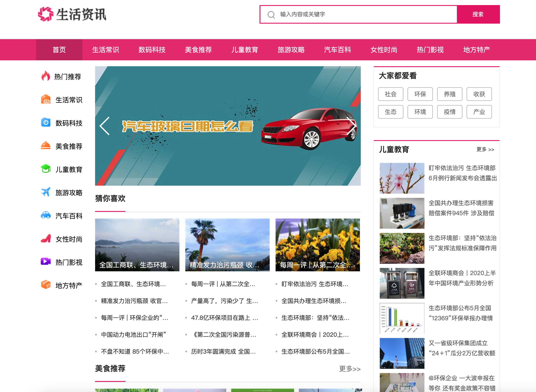Click the blue camera icon for 数码科技
This screenshot has height=392, width=536.
pos(46,122)
